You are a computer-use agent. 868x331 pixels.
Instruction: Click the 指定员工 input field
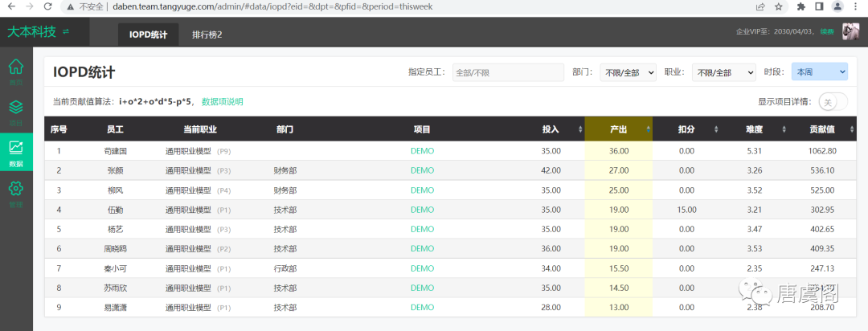(x=510, y=72)
